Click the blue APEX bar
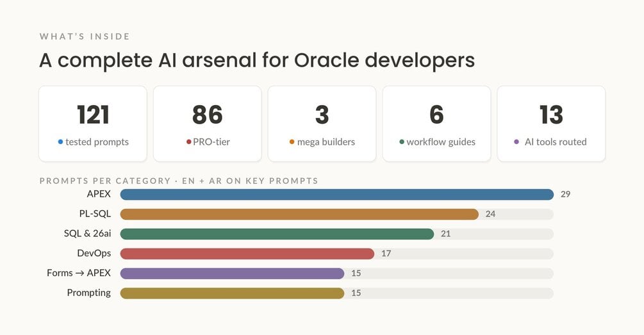The width and height of the screenshot is (644, 335). point(337,194)
